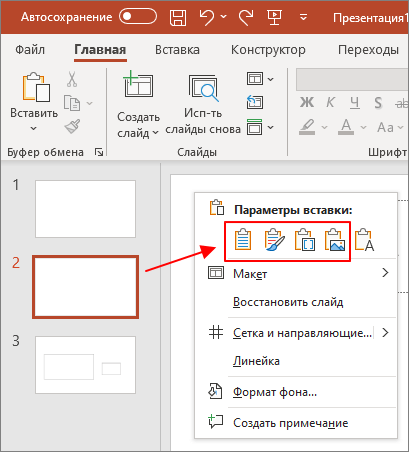The height and width of the screenshot is (452, 409).
Task: Paste as picture option
Action: (335, 240)
